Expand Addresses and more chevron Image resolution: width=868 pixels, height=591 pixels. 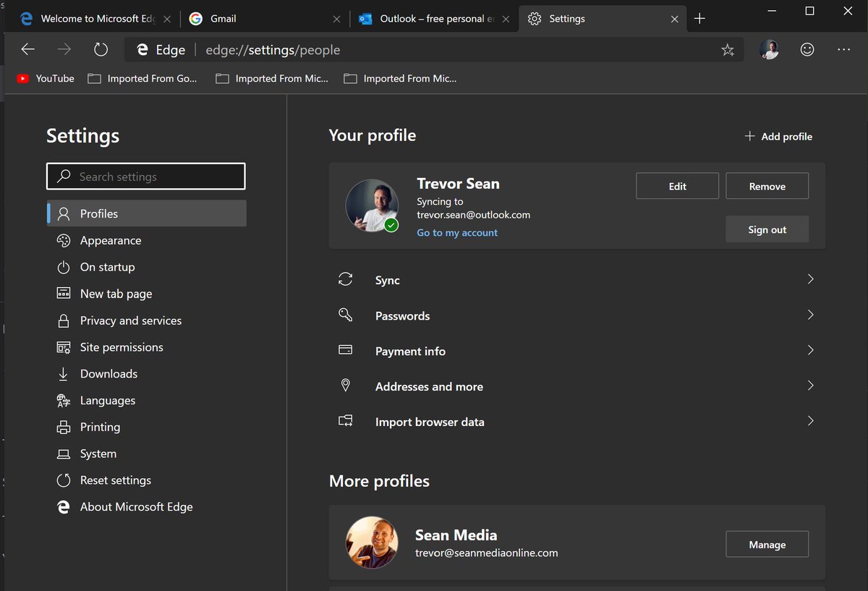[x=810, y=386]
